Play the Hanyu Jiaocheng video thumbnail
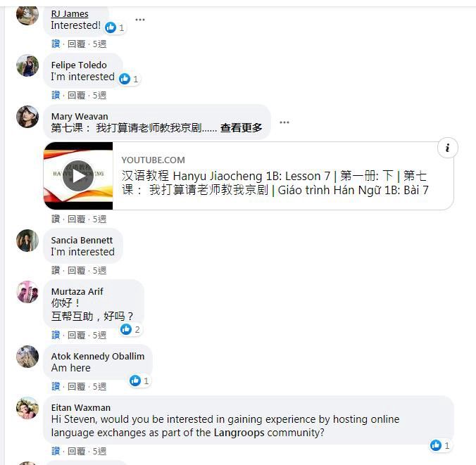Image resolution: width=476 pixels, height=465 pixels. pos(78,176)
